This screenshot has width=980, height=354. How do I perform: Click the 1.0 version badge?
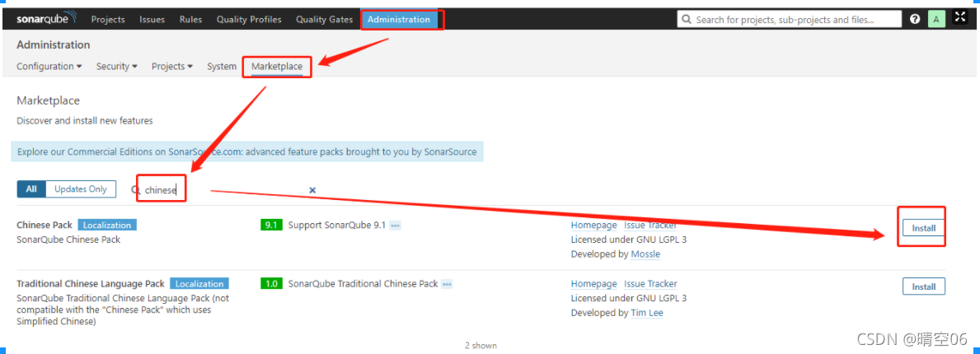(271, 283)
